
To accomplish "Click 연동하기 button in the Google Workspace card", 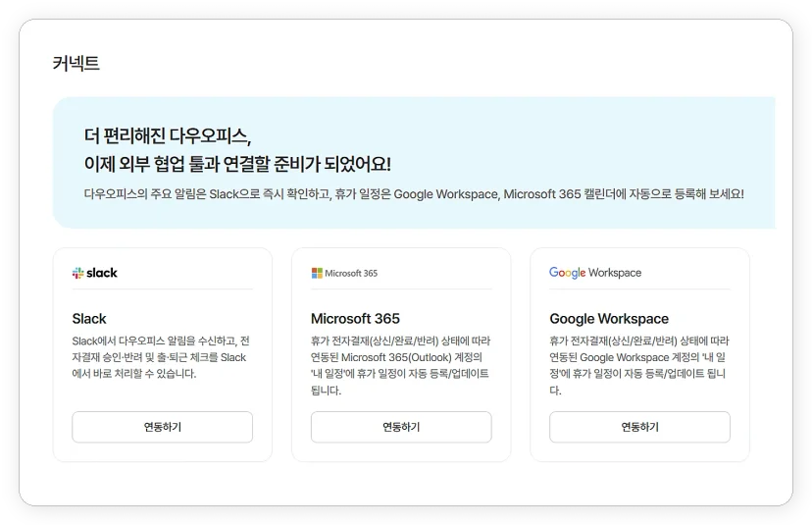I will (x=639, y=427).
